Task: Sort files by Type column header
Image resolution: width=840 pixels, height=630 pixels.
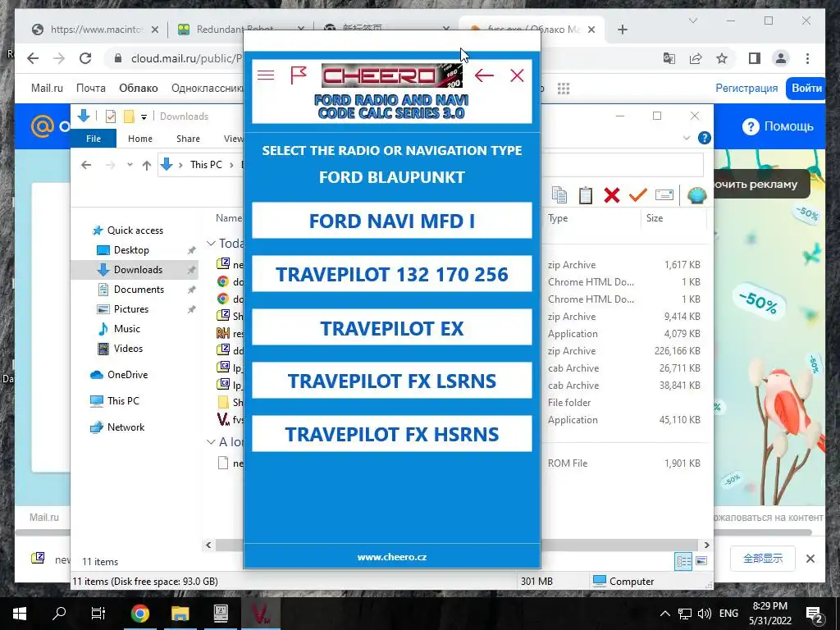Action: click(x=558, y=218)
